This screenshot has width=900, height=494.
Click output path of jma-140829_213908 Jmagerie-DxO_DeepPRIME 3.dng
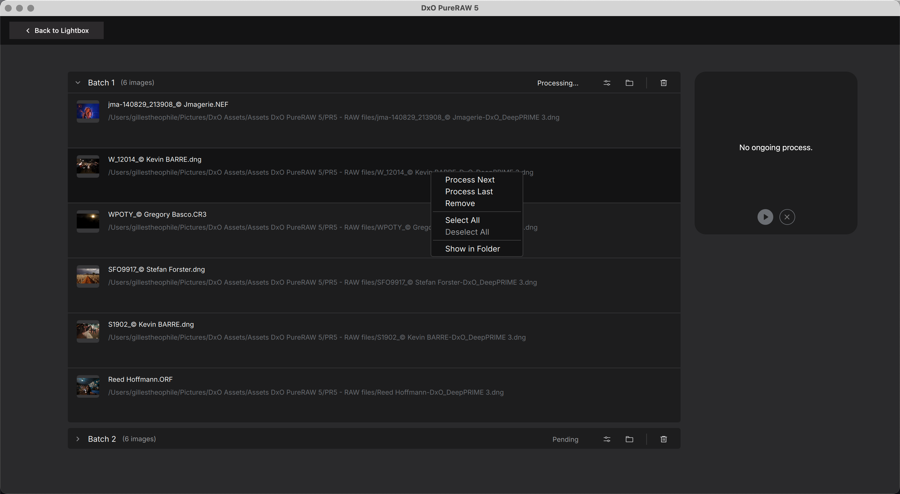(333, 117)
